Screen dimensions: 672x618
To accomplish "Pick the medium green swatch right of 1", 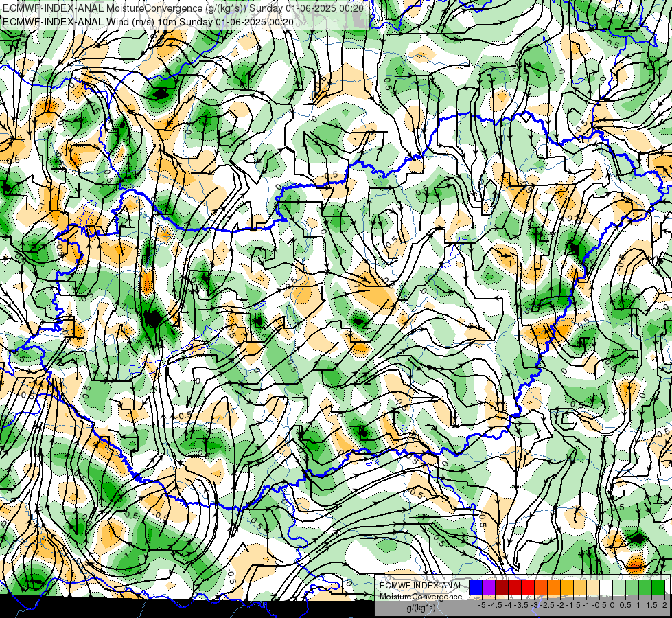I will tap(645, 588).
